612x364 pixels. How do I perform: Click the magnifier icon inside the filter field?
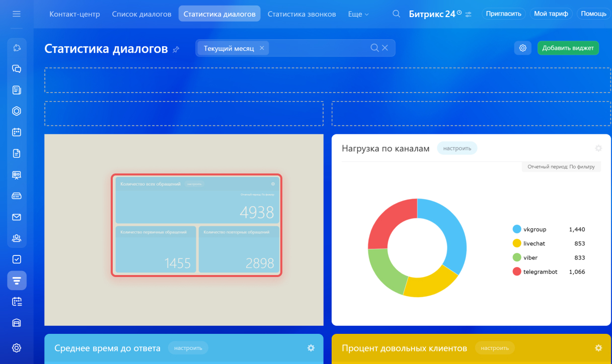[374, 48]
